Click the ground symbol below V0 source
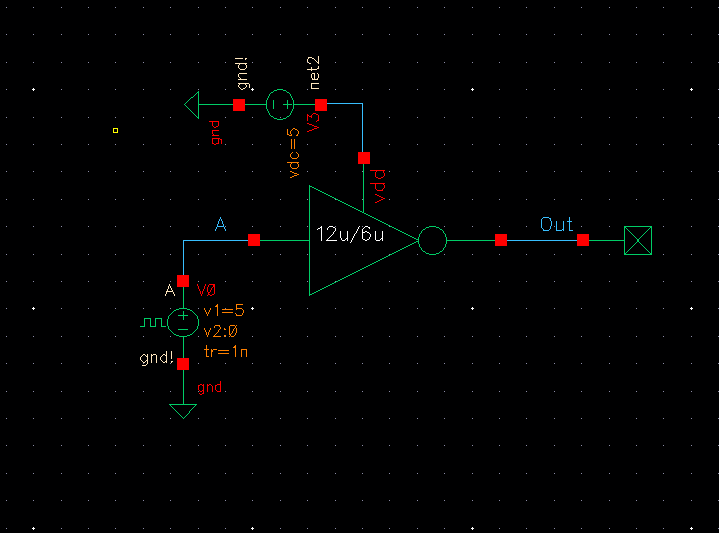 [183, 411]
